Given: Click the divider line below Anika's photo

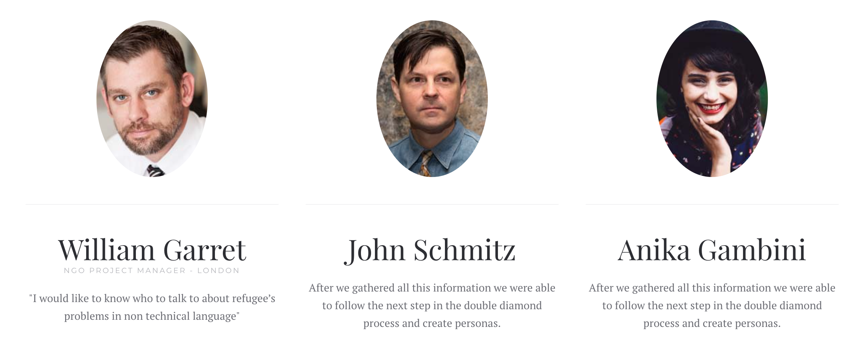Looking at the screenshot, I should tap(712, 204).
